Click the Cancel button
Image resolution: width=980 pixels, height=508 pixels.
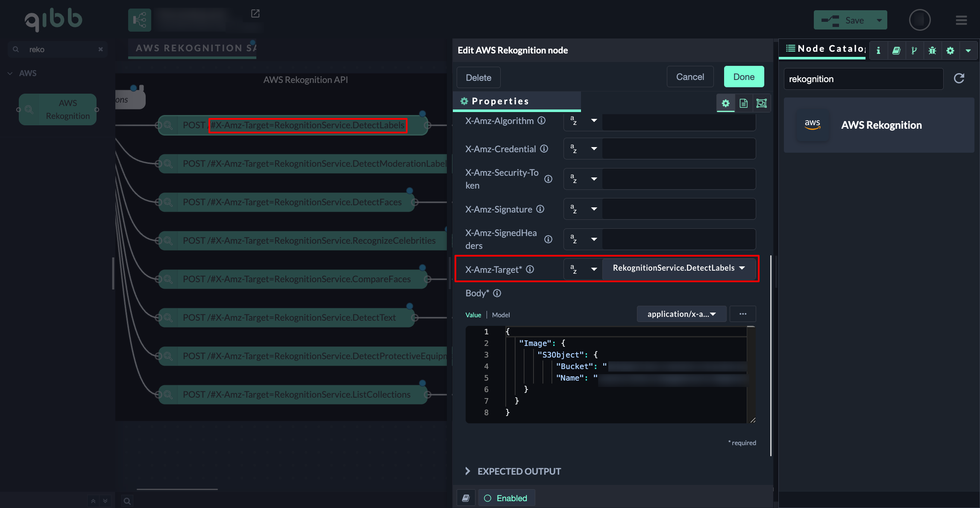[x=690, y=77]
